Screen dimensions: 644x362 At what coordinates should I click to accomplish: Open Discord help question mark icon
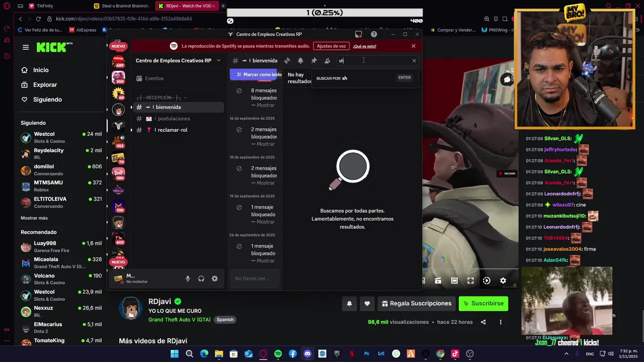pos(374,34)
